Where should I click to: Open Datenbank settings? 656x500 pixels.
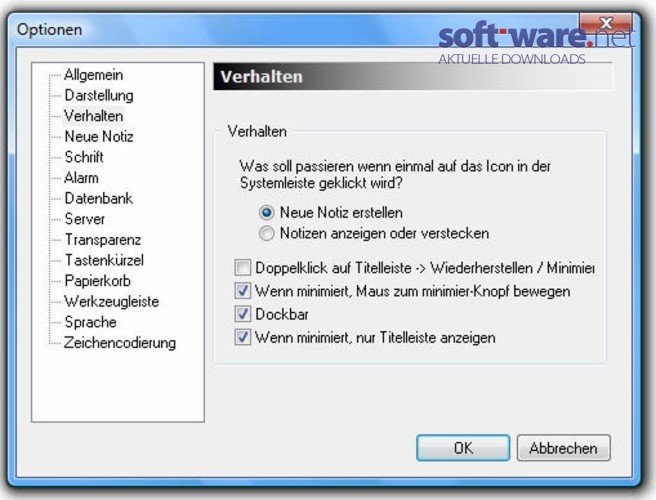click(98, 198)
